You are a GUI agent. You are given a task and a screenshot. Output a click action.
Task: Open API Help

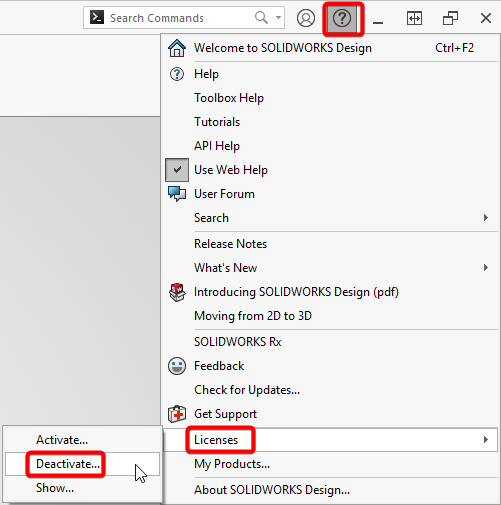[x=217, y=146]
